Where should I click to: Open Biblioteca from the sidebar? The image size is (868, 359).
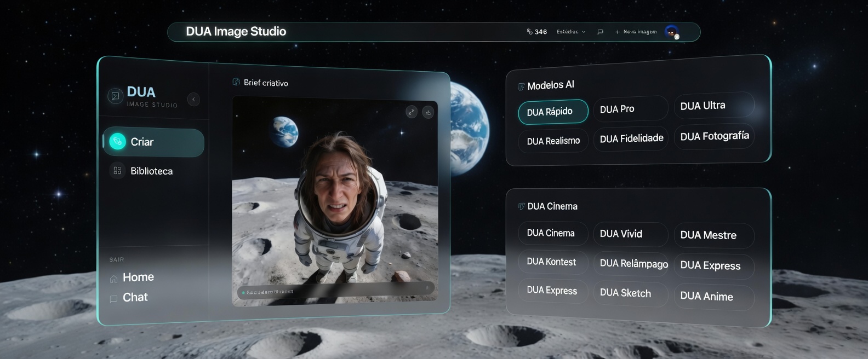(x=151, y=171)
